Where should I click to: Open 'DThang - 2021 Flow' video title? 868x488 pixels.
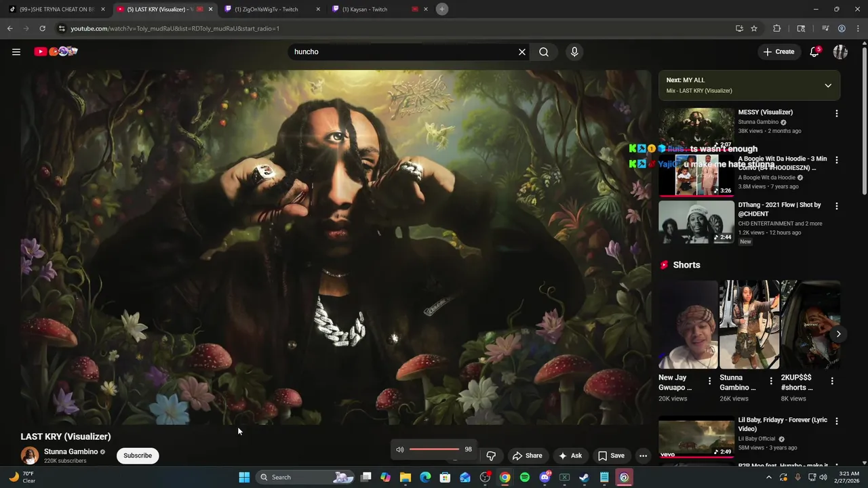(779, 209)
